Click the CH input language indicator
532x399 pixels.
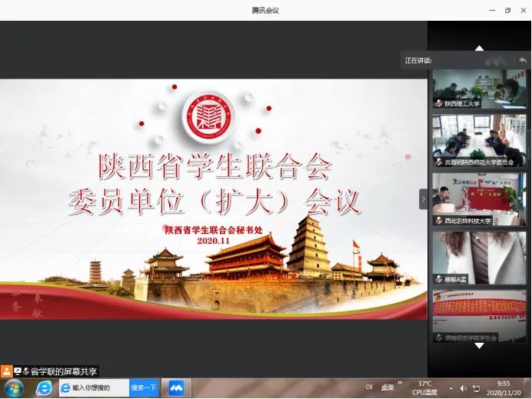coord(369,387)
